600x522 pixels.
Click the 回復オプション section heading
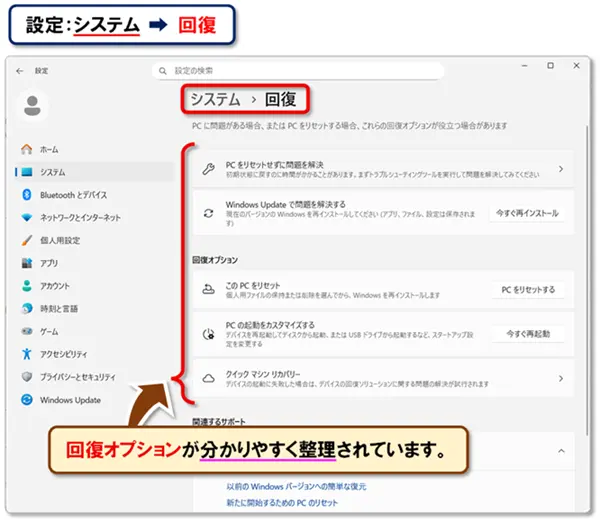pyautogui.click(x=215, y=260)
